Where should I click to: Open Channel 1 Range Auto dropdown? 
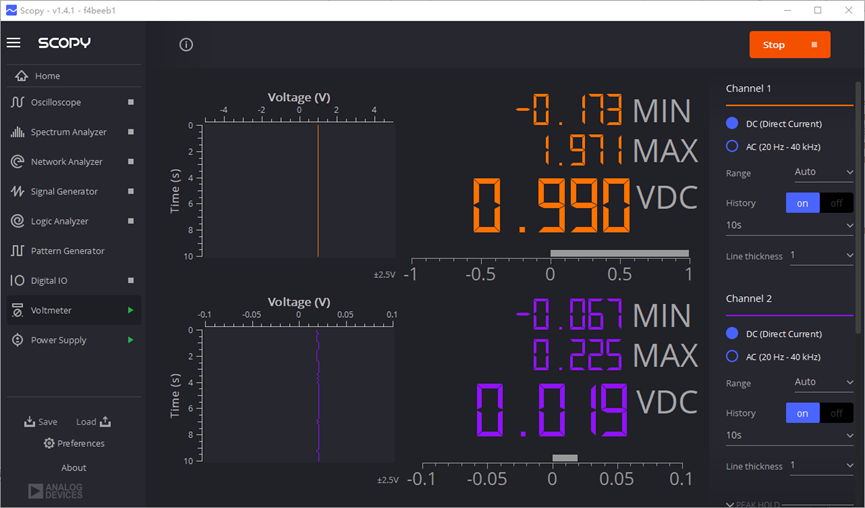pos(824,172)
